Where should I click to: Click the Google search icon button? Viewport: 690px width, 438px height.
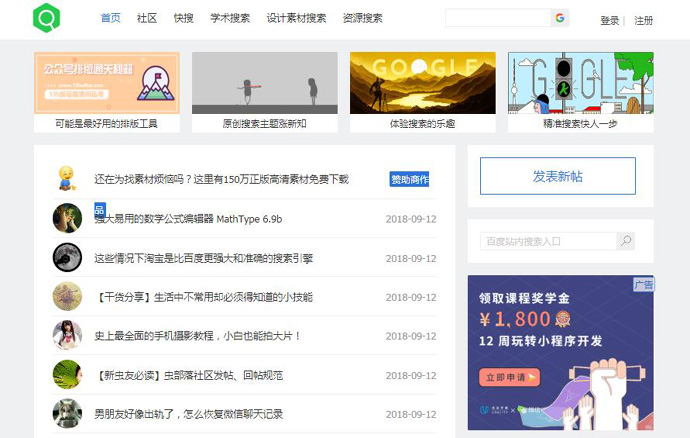click(x=559, y=18)
